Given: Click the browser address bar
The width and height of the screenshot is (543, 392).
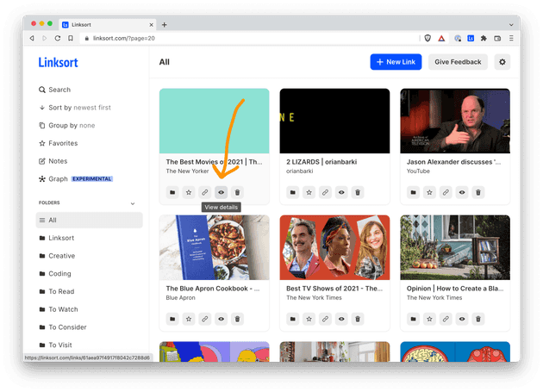Looking at the screenshot, I should pos(249,39).
